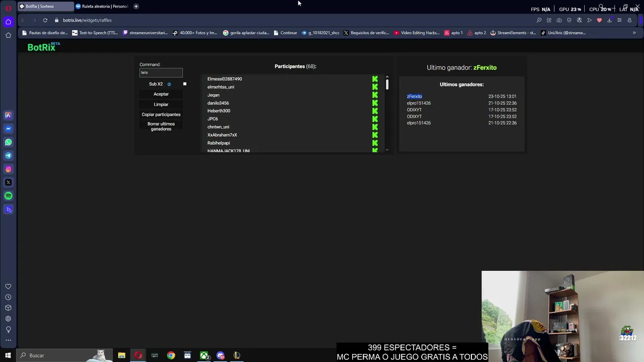
Task: Click the Kick icon next to Jeqan
Action: pos(375,95)
